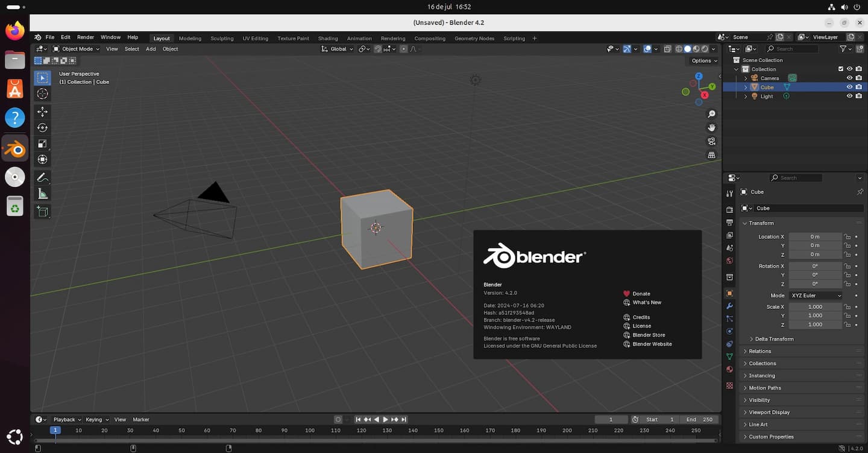The height and width of the screenshot is (453, 868).
Task: Click the play animation button
Action: pos(386,419)
